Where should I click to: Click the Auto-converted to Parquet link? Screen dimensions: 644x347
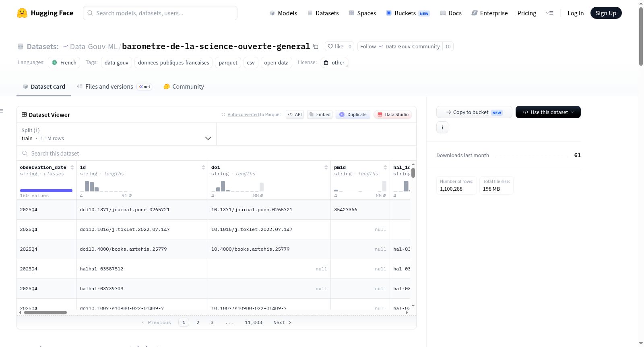tap(254, 114)
